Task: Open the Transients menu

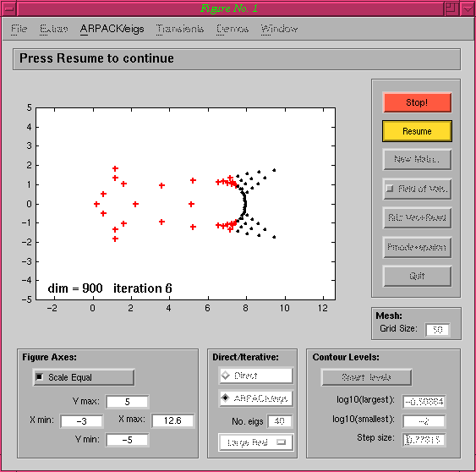Action: click(180, 29)
